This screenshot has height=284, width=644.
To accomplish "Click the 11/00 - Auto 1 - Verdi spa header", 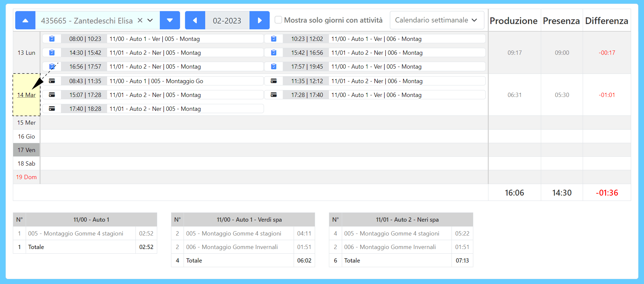I will (249, 220).
